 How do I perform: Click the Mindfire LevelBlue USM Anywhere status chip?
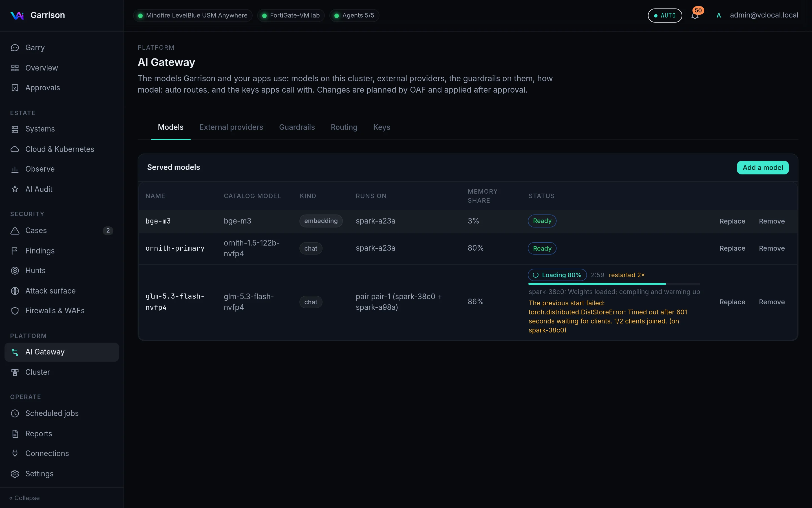point(193,16)
